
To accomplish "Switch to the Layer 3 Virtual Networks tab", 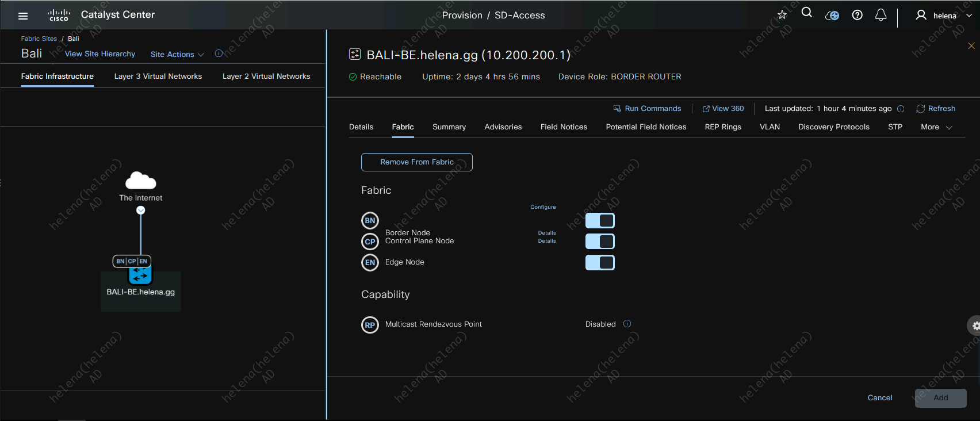I will [158, 76].
